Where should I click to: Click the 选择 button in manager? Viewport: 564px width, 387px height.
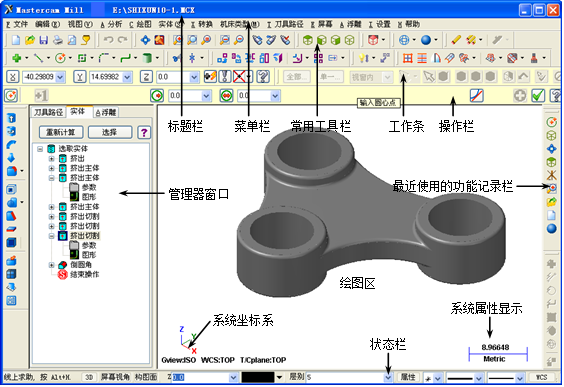tap(109, 132)
